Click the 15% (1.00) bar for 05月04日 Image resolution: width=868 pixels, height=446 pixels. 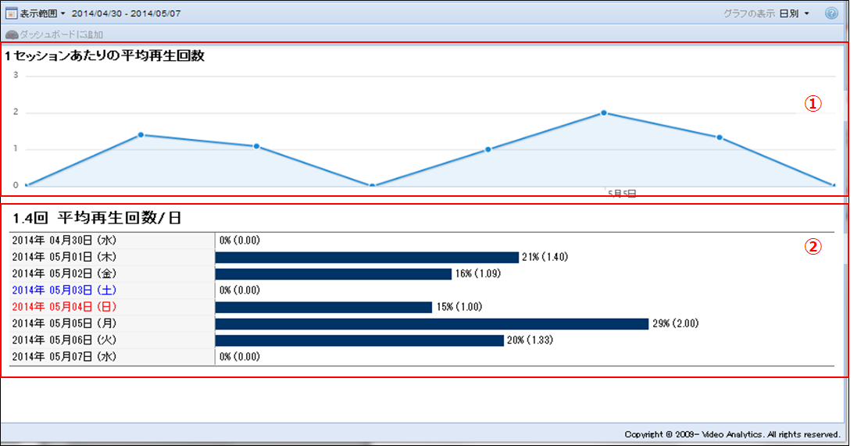pos(323,307)
